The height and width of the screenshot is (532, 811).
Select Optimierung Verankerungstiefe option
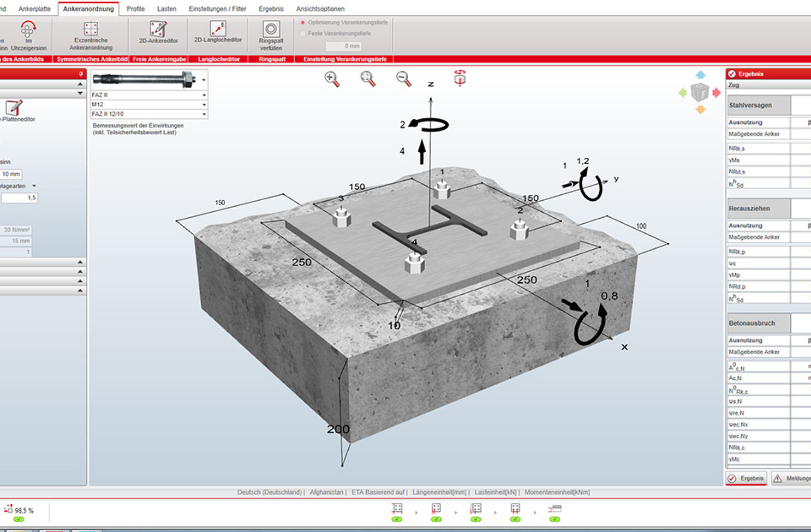pos(303,22)
